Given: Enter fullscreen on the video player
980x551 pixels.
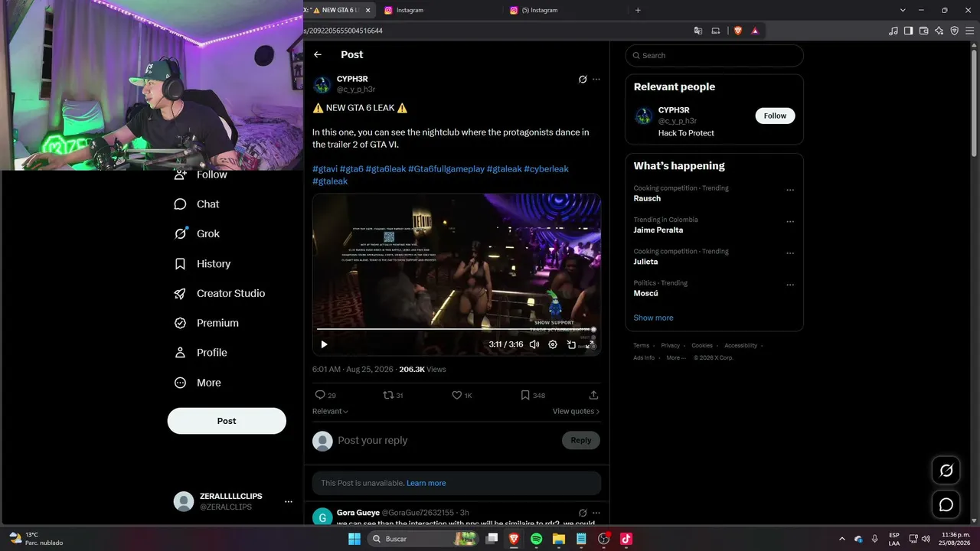Looking at the screenshot, I should [x=590, y=344].
